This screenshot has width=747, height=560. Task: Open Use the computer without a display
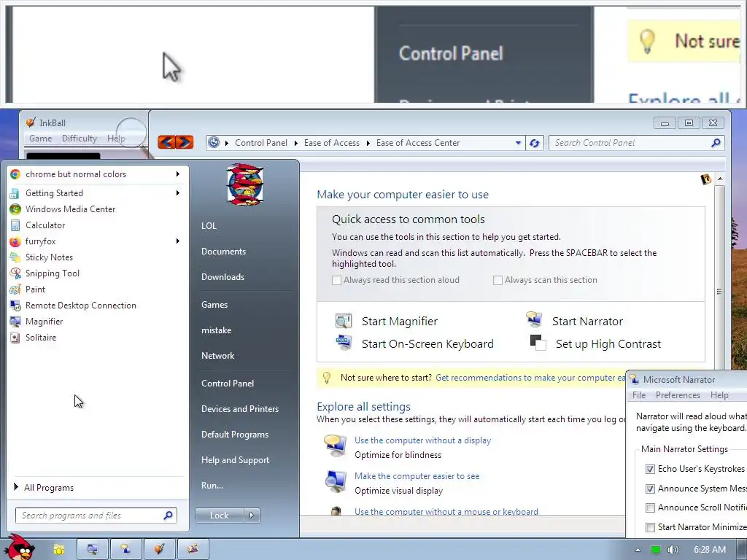click(x=422, y=440)
